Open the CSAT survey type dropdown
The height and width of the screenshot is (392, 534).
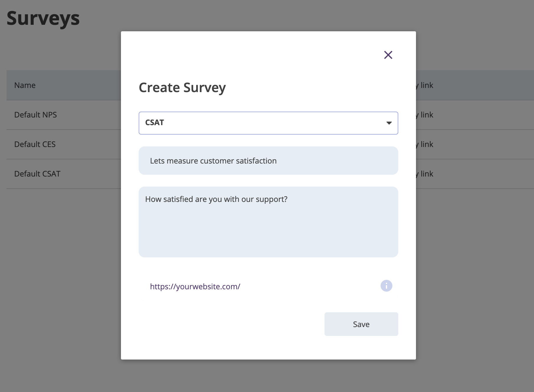[x=268, y=123]
